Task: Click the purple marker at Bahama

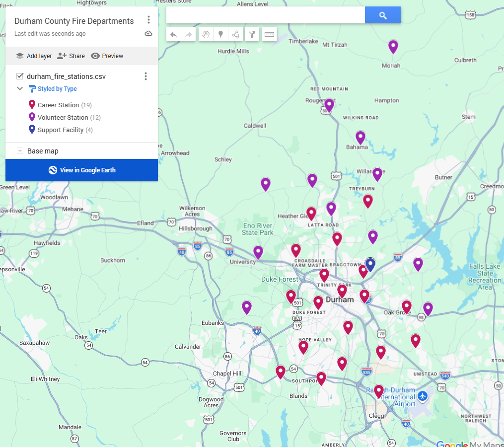Action: (360, 137)
